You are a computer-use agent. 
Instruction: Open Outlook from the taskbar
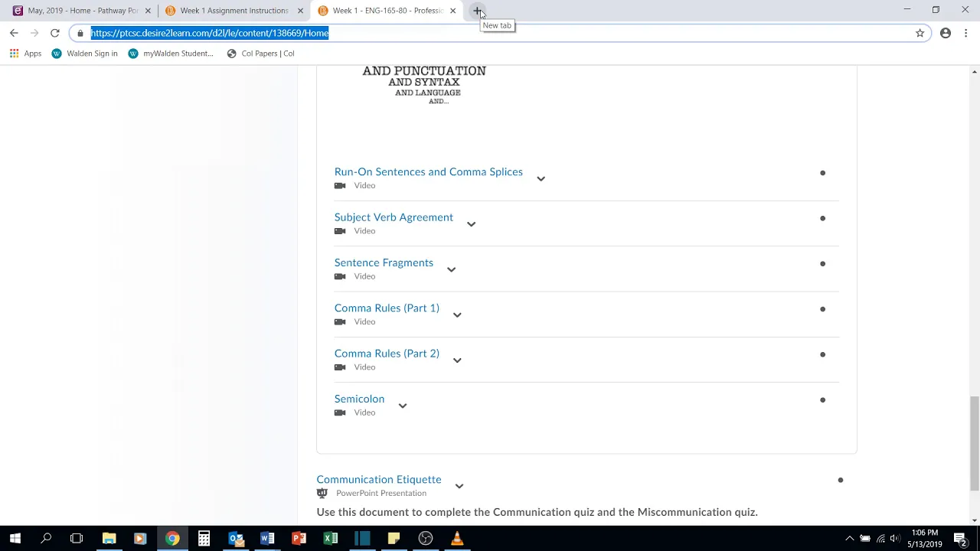point(236,539)
